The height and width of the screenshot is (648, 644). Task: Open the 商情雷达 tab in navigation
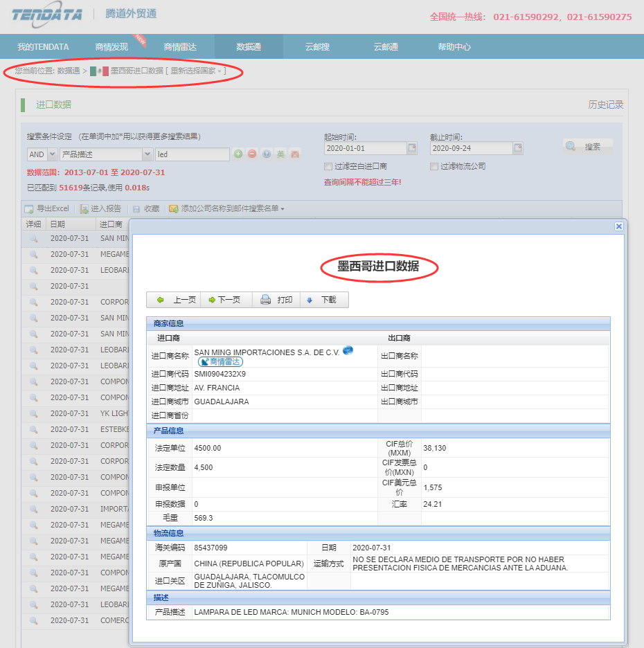coord(180,47)
